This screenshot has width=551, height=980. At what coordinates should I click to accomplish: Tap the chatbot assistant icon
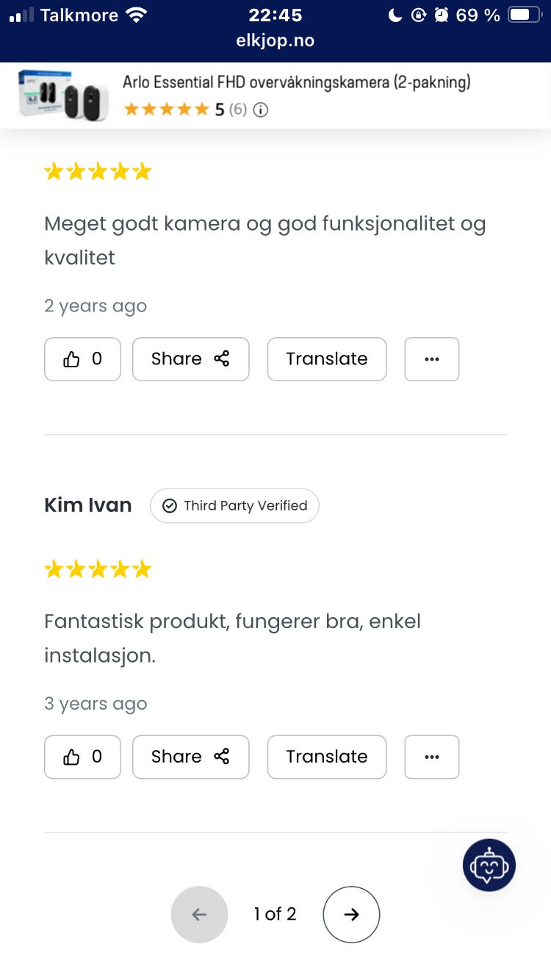pos(489,865)
